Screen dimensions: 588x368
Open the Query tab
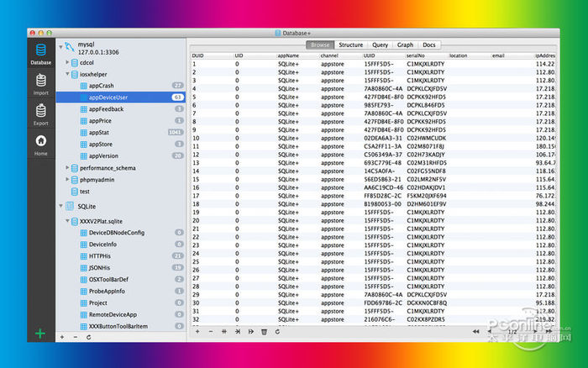[380, 45]
